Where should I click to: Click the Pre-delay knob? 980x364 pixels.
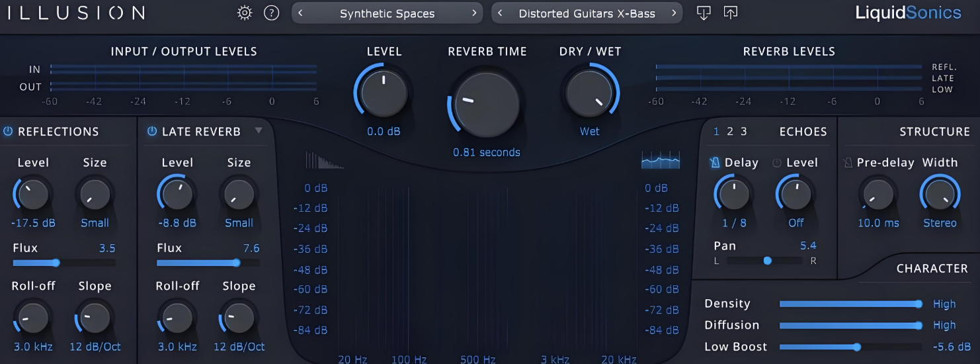click(x=878, y=195)
